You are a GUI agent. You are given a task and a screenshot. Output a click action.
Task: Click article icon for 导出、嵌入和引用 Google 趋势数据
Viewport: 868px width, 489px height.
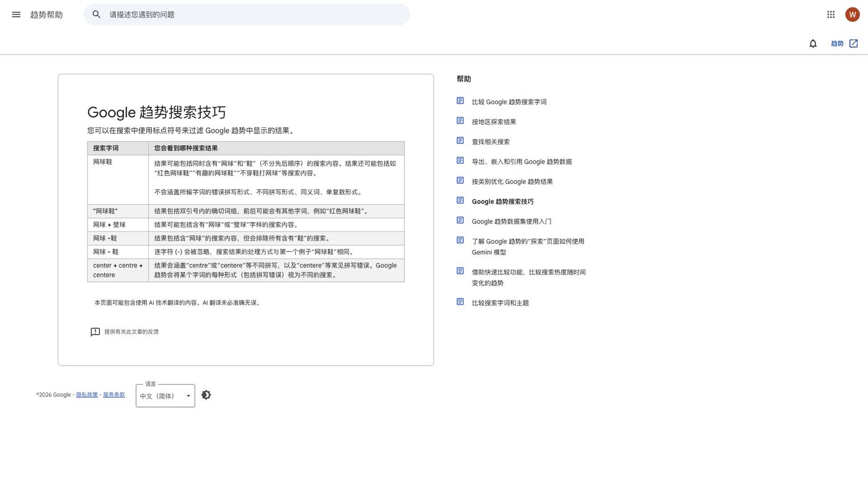(x=460, y=160)
